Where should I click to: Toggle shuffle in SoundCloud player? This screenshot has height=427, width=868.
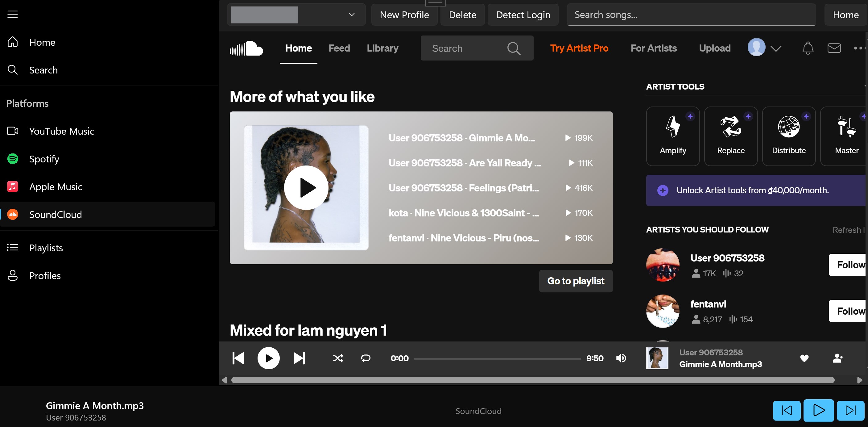point(338,358)
